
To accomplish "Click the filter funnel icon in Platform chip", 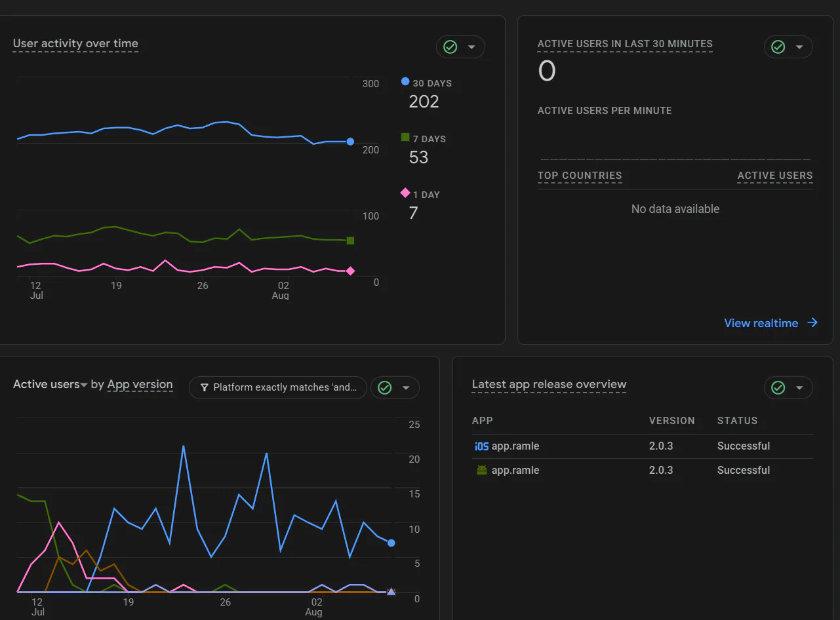I will (x=205, y=388).
